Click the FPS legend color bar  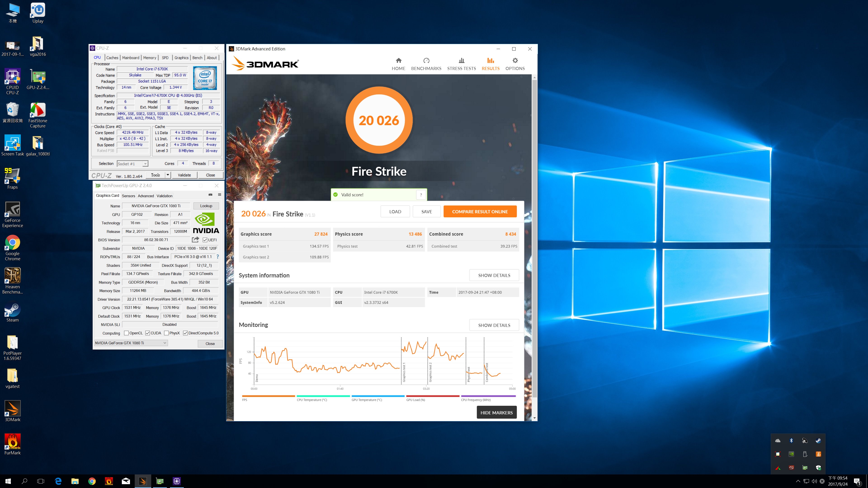(x=269, y=396)
